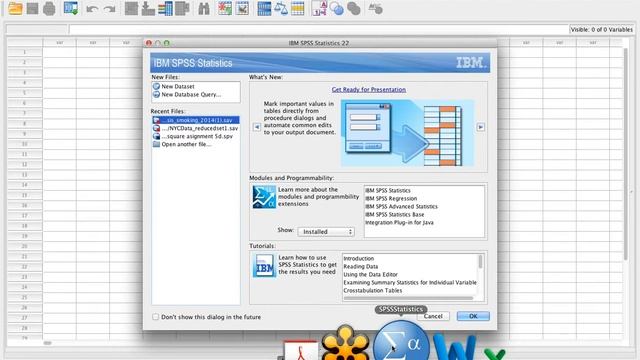640x360 pixels.
Task: Click tutorials list vertical scrollbar
Action: tap(480, 262)
